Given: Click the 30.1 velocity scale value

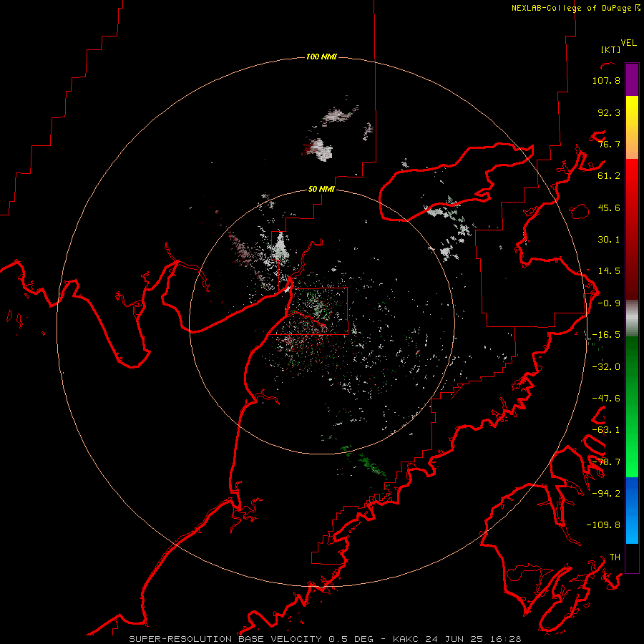Looking at the screenshot, I should tap(609, 240).
